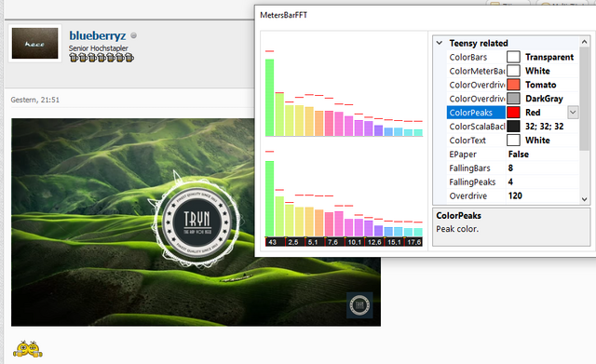The height and width of the screenshot is (364, 596).
Task: Click the Gestern, 21:51 post timestamp
Action: pos(35,100)
